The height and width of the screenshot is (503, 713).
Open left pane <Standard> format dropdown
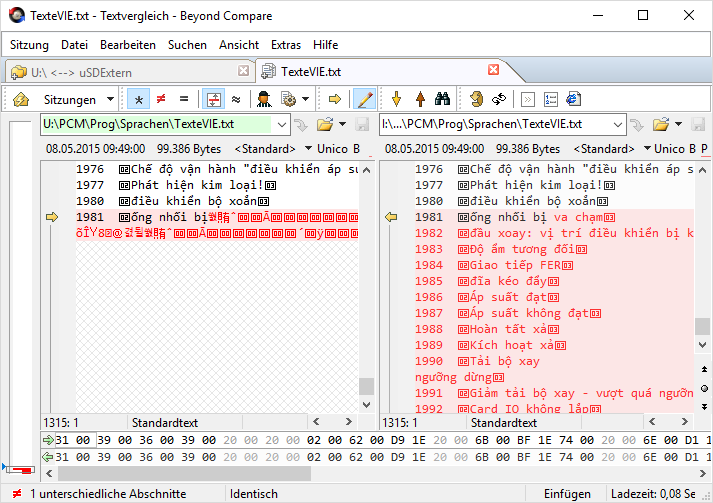(273, 149)
